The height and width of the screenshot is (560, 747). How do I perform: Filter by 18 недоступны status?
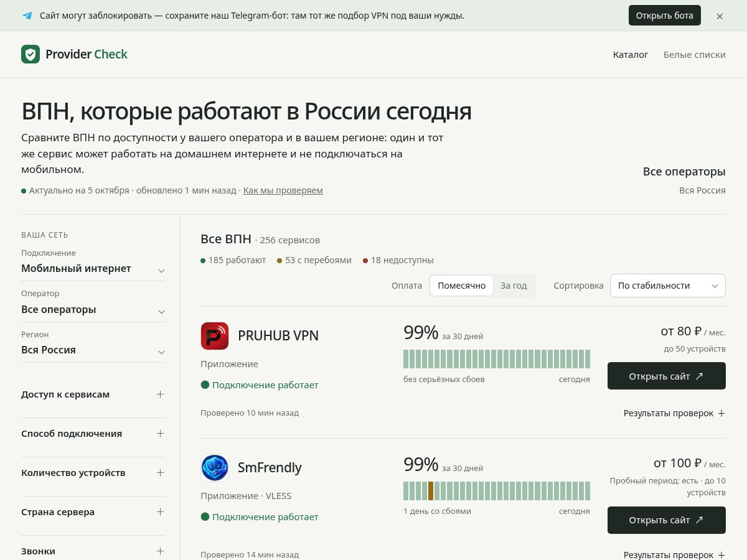click(x=398, y=260)
